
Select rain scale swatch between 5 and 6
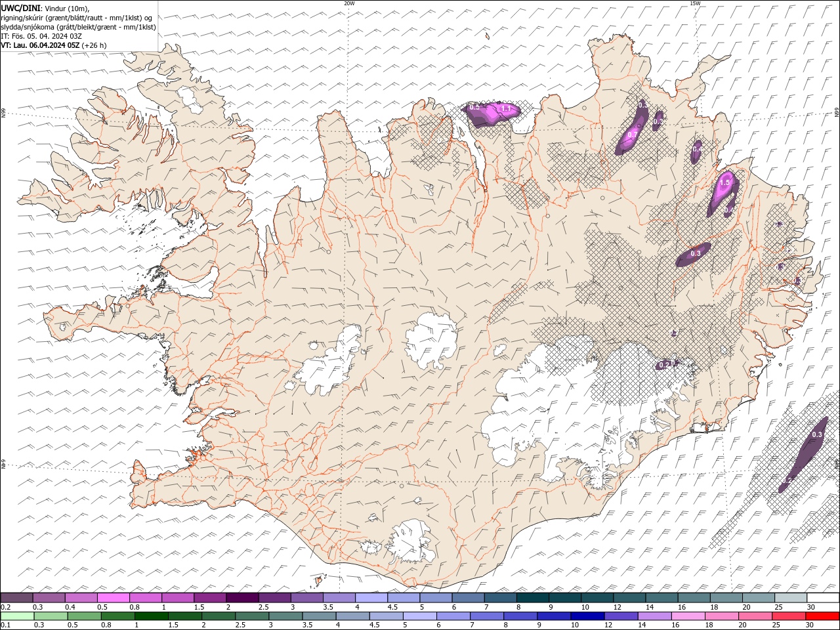(419, 616)
